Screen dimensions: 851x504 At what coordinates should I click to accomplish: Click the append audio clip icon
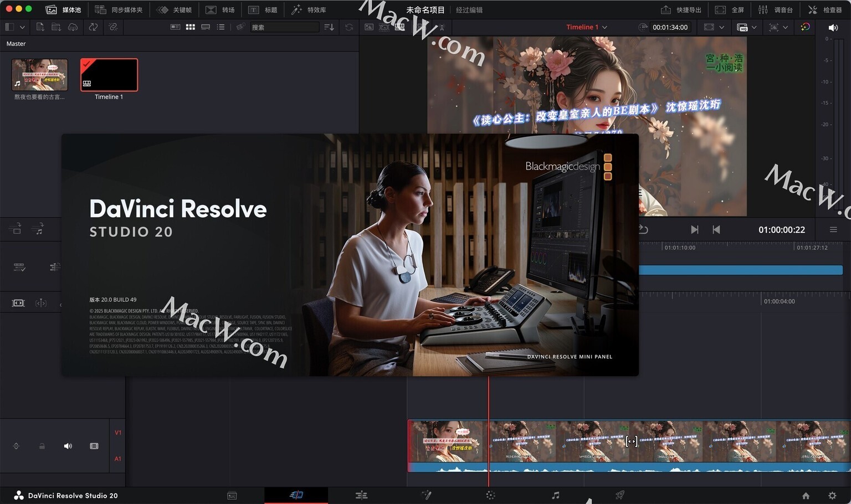point(38,228)
